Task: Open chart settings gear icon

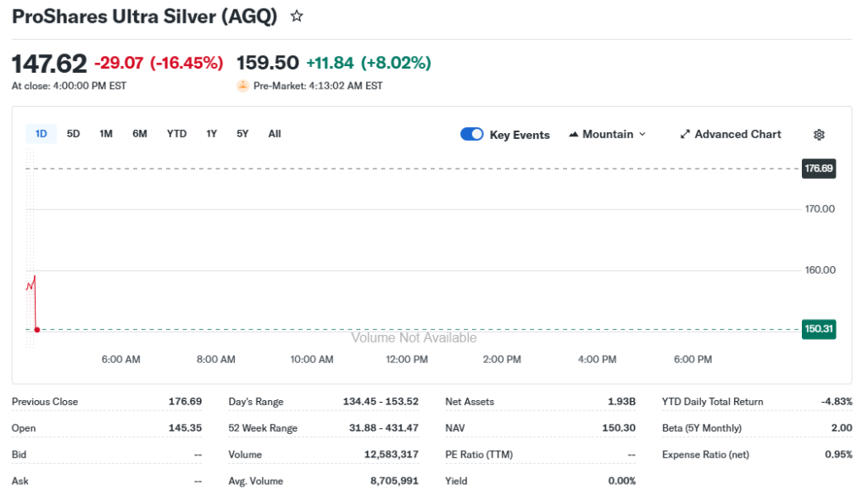Action: pos(819,135)
